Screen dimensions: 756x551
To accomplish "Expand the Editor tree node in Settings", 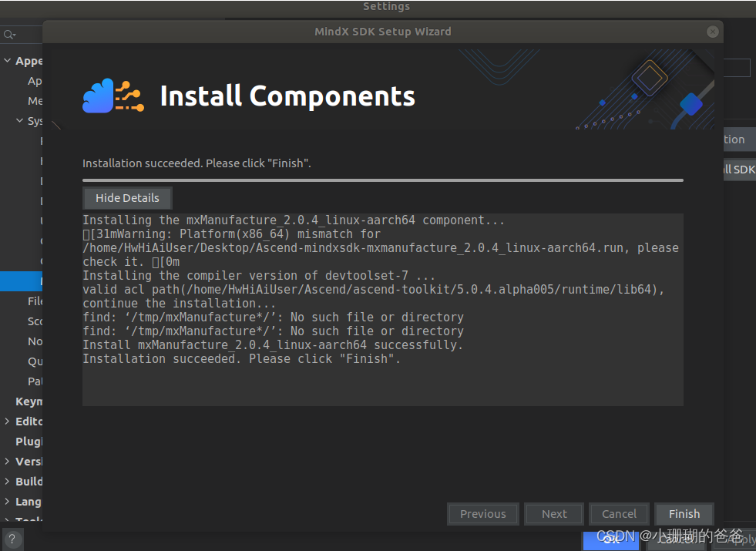I will 7,422.
